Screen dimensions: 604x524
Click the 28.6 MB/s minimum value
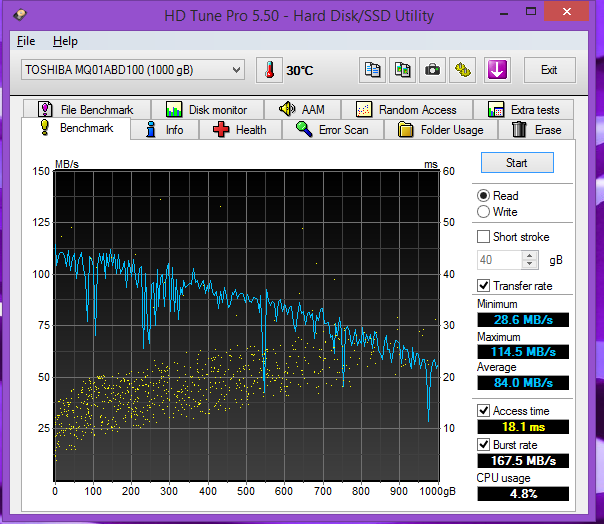click(523, 320)
